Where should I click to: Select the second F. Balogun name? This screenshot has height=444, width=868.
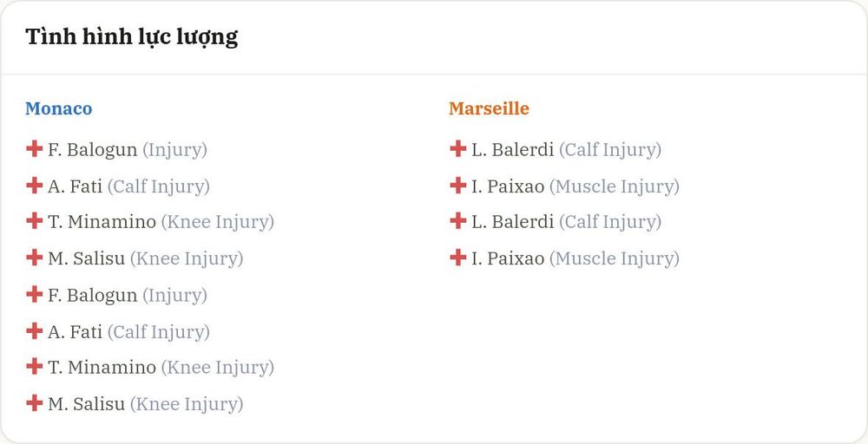[93, 295]
